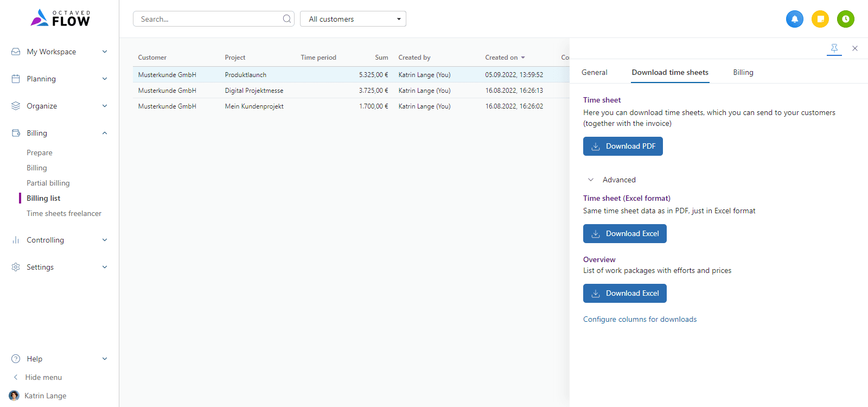The image size is (868, 407).
Task: Open the All customers dropdown
Action: 353,19
